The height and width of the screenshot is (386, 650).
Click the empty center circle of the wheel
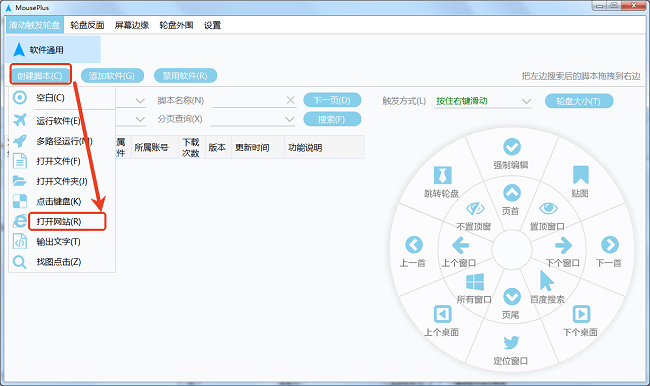[x=512, y=249]
